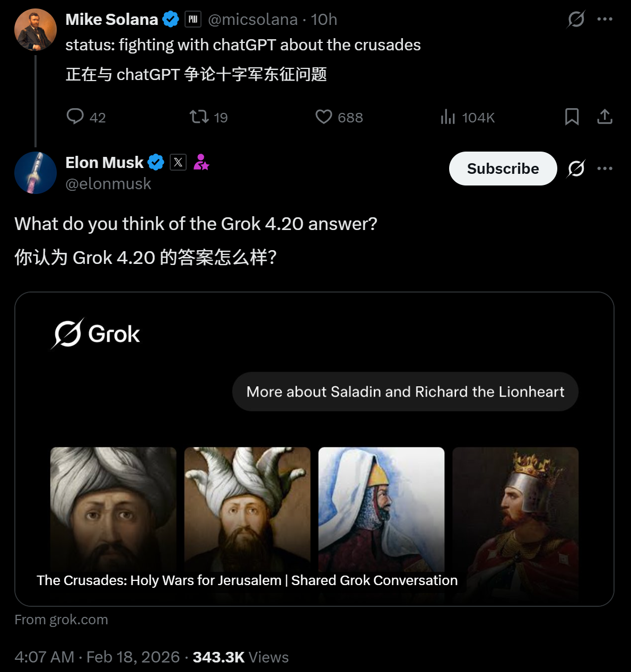The image size is (631, 672).
Task: Repost Mike Solana's crusades post
Action: click(199, 117)
